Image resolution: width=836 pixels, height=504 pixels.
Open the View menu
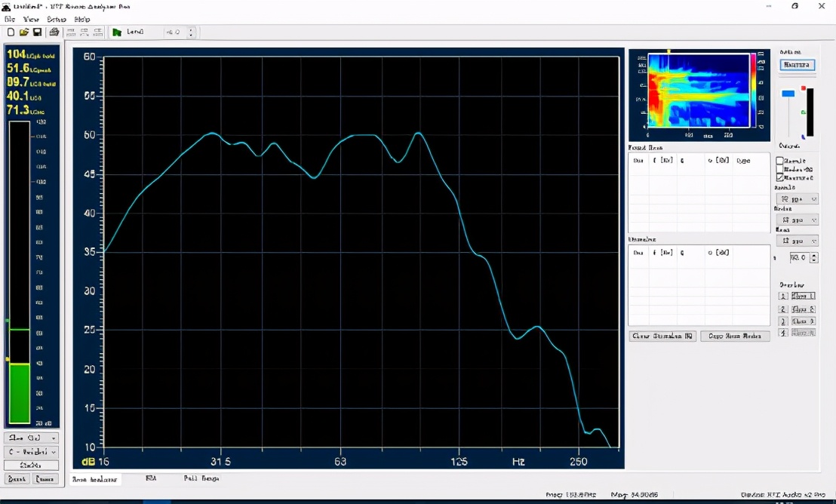pos(31,19)
